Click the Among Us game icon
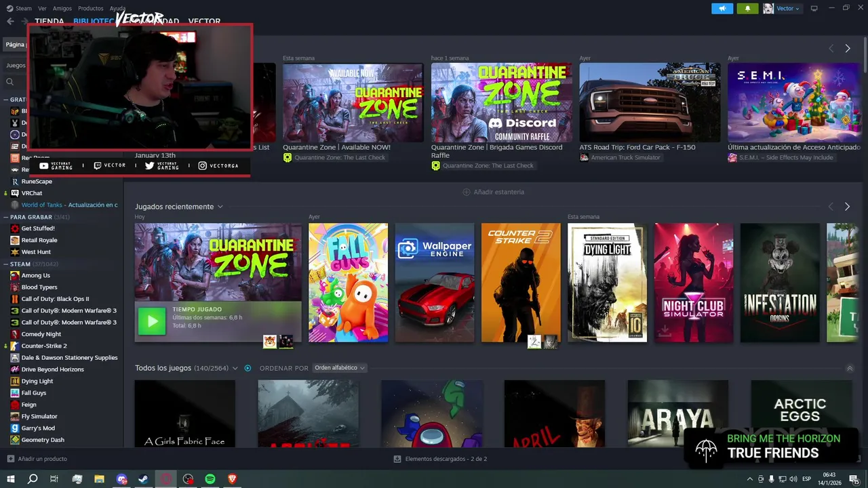The height and width of the screenshot is (488, 868). pos(15,275)
